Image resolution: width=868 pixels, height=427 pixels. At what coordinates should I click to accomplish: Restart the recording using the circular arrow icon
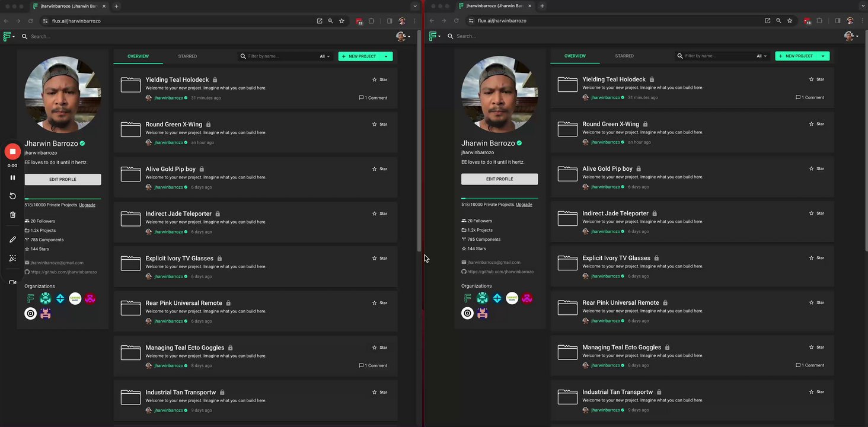pyautogui.click(x=12, y=196)
